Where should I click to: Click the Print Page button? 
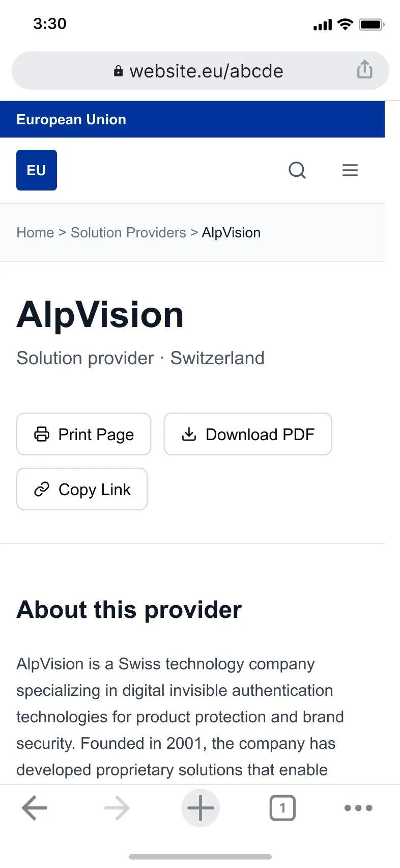coord(83,434)
